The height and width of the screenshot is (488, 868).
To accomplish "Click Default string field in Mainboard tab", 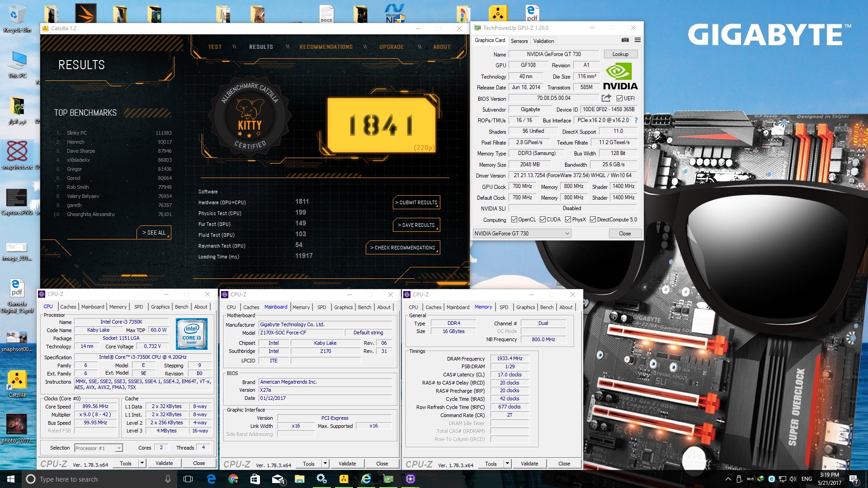I will [x=368, y=333].
